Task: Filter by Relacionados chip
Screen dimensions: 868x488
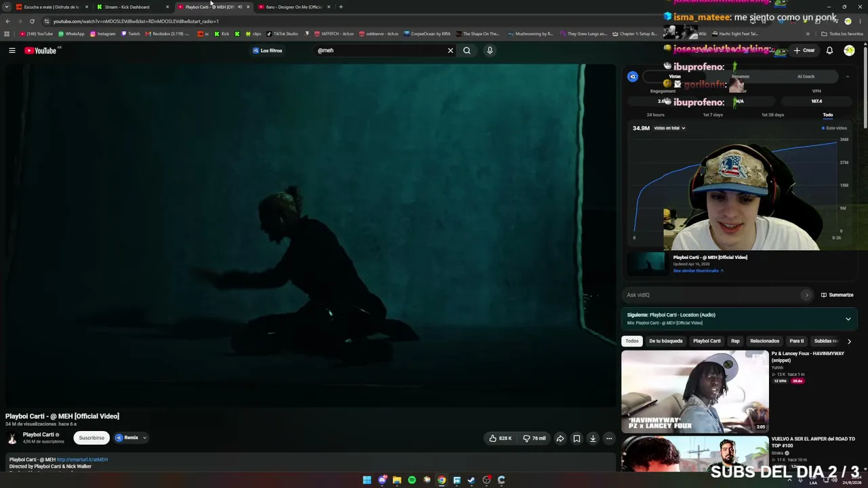Action: tap(765, 341)
